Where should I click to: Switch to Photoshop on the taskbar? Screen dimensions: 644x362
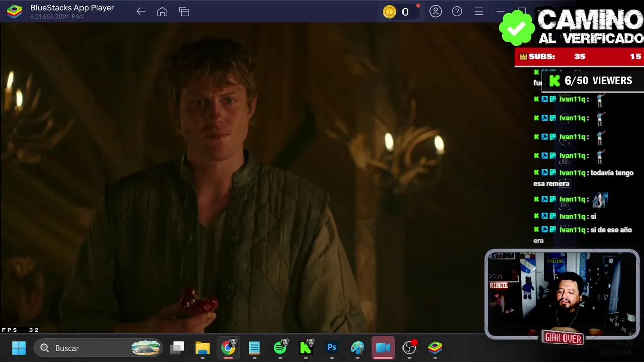332,348
